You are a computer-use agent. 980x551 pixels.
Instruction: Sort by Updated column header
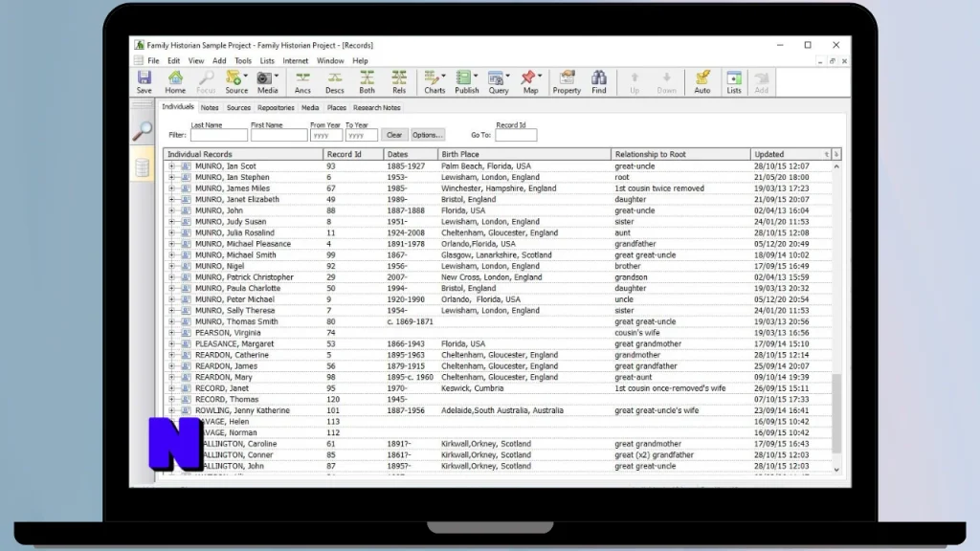(x=790, y=154)
